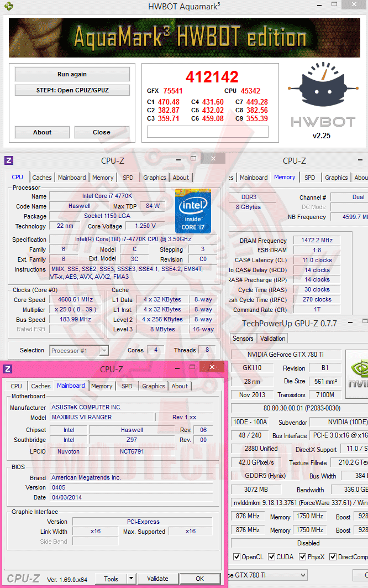
Task: Open Graphics tab in right CPU-Z window
Action: pyautogui.click(x=336, y=178)
